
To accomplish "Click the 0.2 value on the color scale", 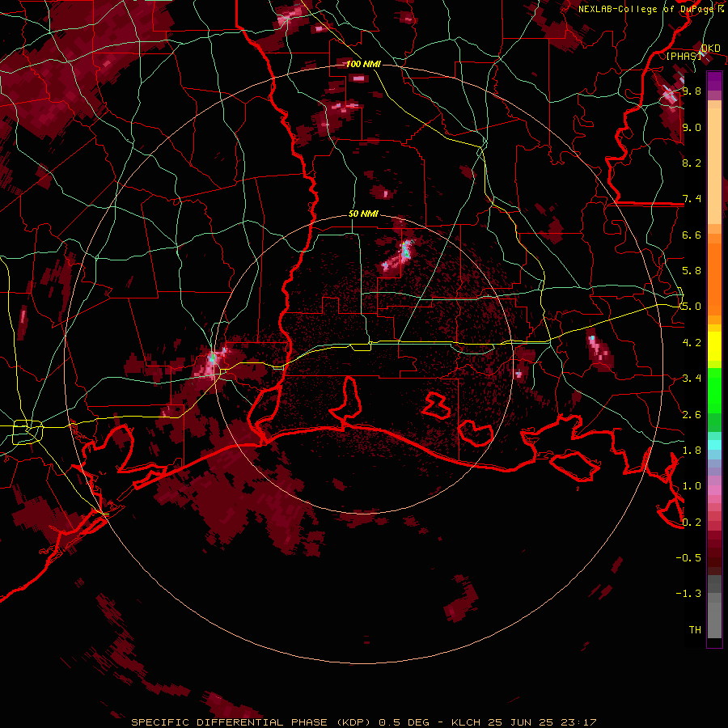I will point(692,523).
